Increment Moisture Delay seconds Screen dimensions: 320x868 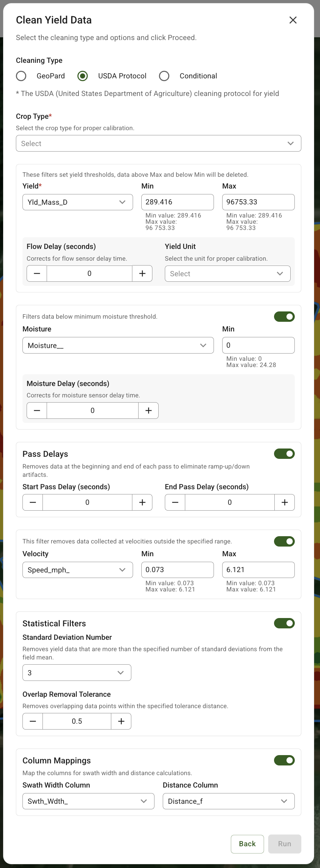tap(148, 411)
